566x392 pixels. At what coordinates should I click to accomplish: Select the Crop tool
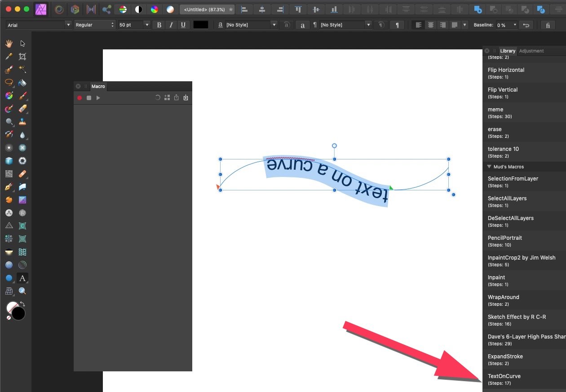[22, 57]
